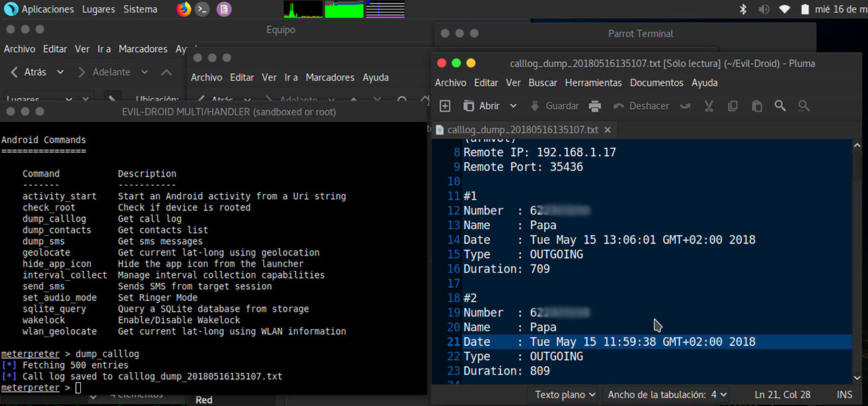Launch the terminal from the top panel
The width and height of the screenshot is (868, 406).
(x=202, y=9)
